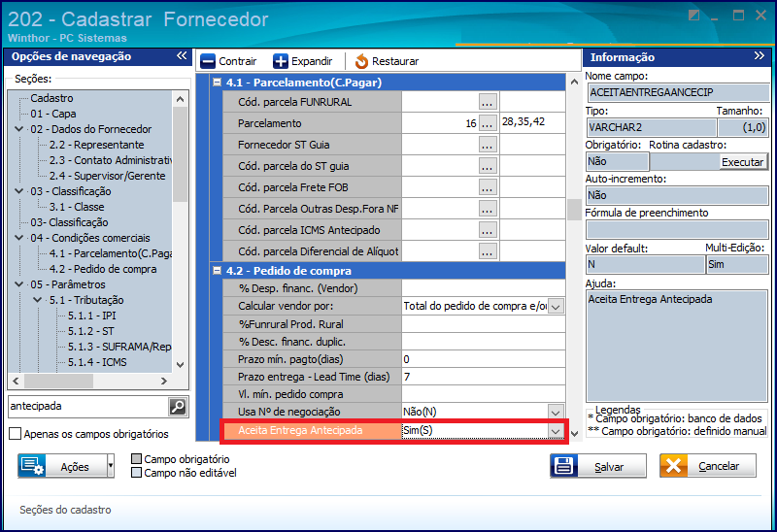Image resolution: width=777 pixels, height=532 pixels.
Task: Click the search field containing antecipada
Action: pos(88,407)
